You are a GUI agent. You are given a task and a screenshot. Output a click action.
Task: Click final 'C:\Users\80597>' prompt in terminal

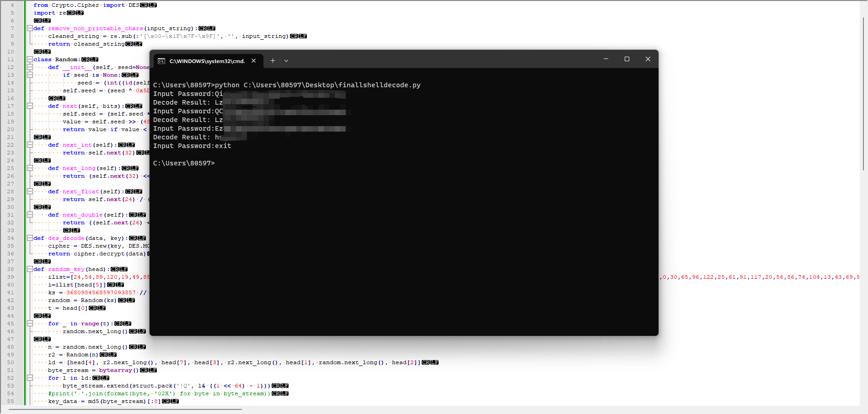click(184, 163)
